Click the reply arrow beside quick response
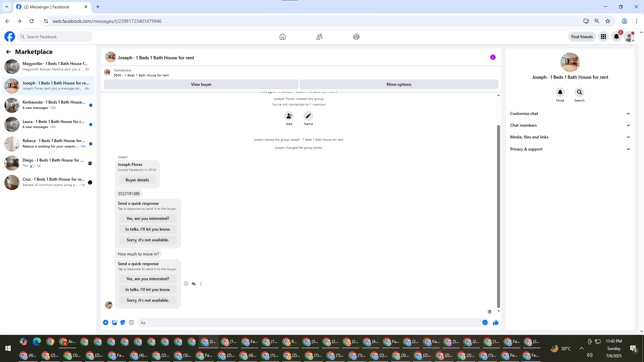Image resolution: width=644 pixels, height=362 pixels. 194,284
